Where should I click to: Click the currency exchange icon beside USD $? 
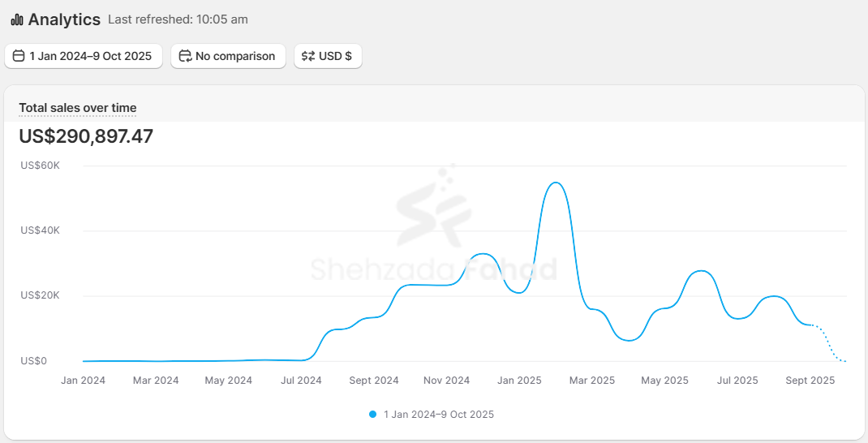click(x=308, y=56)
